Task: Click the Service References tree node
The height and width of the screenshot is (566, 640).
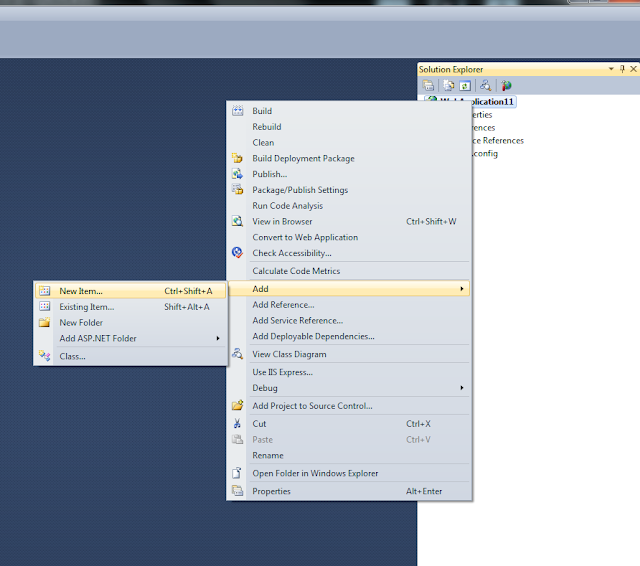Action: click(498, 141)
